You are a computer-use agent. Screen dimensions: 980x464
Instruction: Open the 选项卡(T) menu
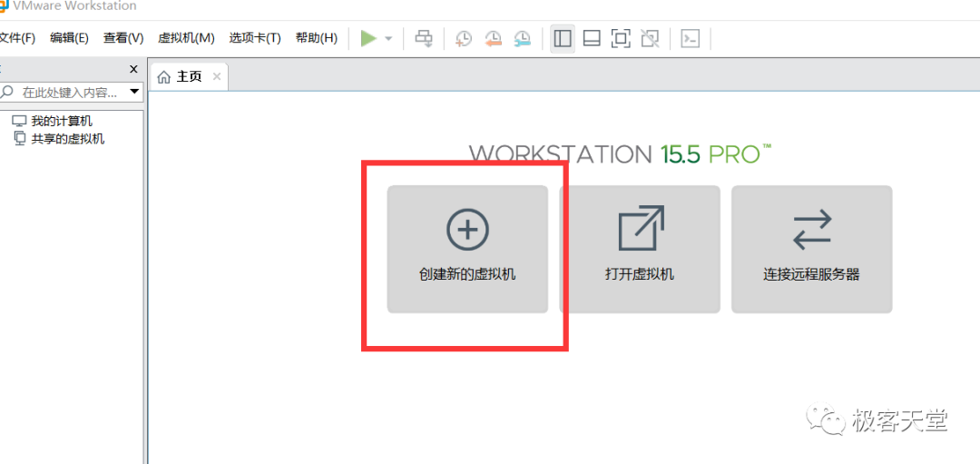click(255, 39)
